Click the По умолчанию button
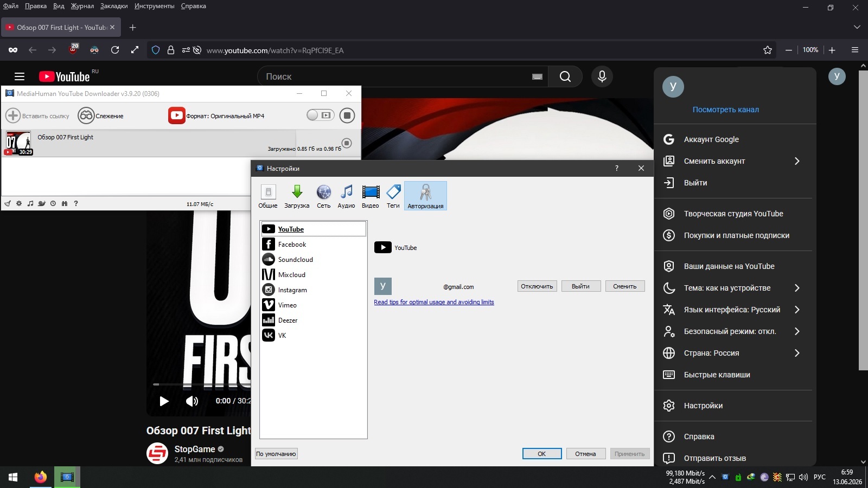Viewport: 868px width, 488px height. point(276,454)
